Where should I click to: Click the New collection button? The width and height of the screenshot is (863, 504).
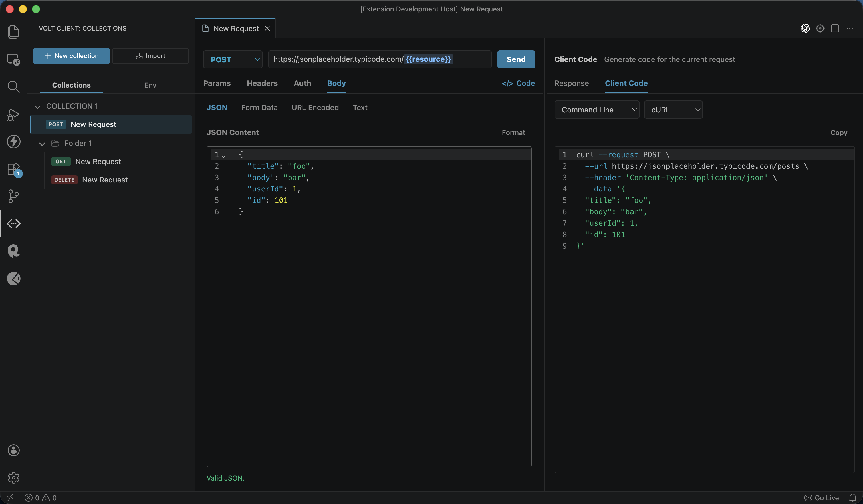71,55
